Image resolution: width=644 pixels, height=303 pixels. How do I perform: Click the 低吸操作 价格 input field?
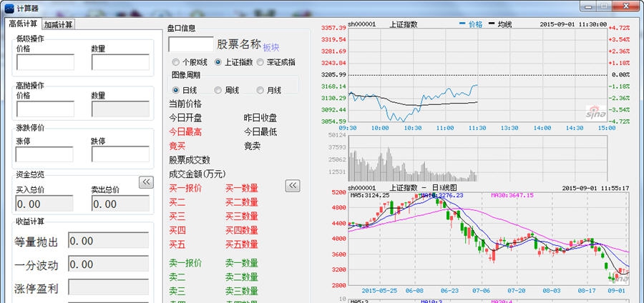(x=45, y=62)
